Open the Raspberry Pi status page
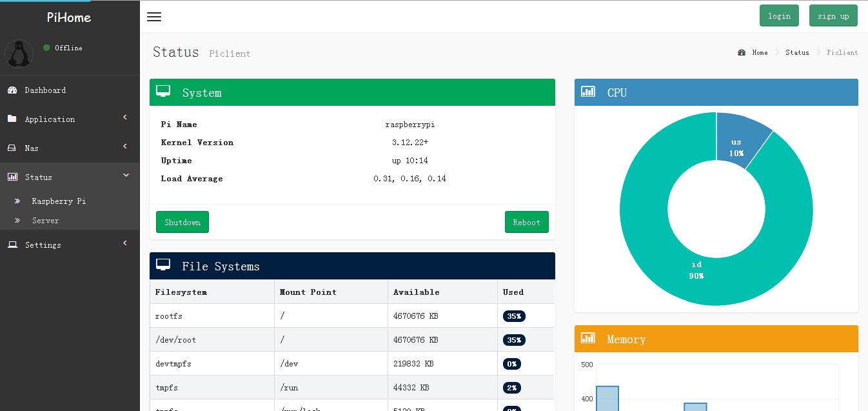Viewport: 868px width, 411px height. click(x=59, y=201)
